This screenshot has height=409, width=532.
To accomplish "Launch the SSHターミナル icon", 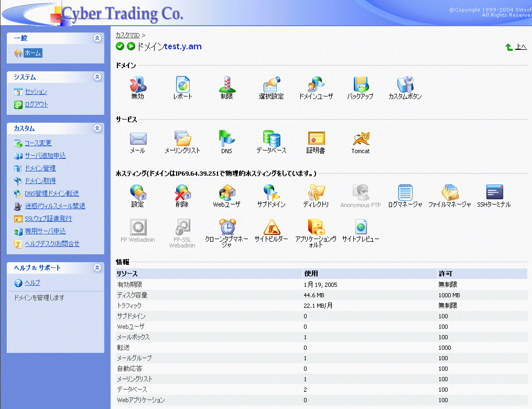I will 494,193.
